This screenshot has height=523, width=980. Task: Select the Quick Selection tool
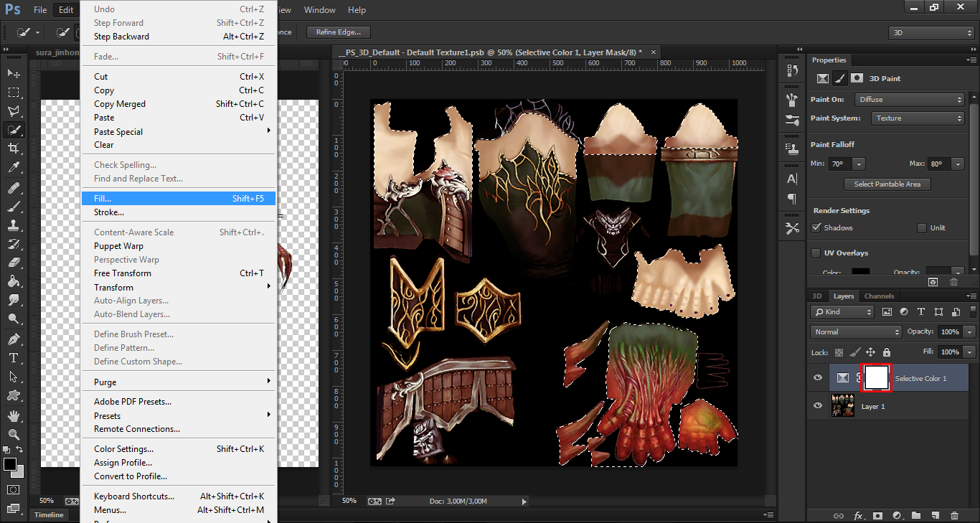point(14,130)
